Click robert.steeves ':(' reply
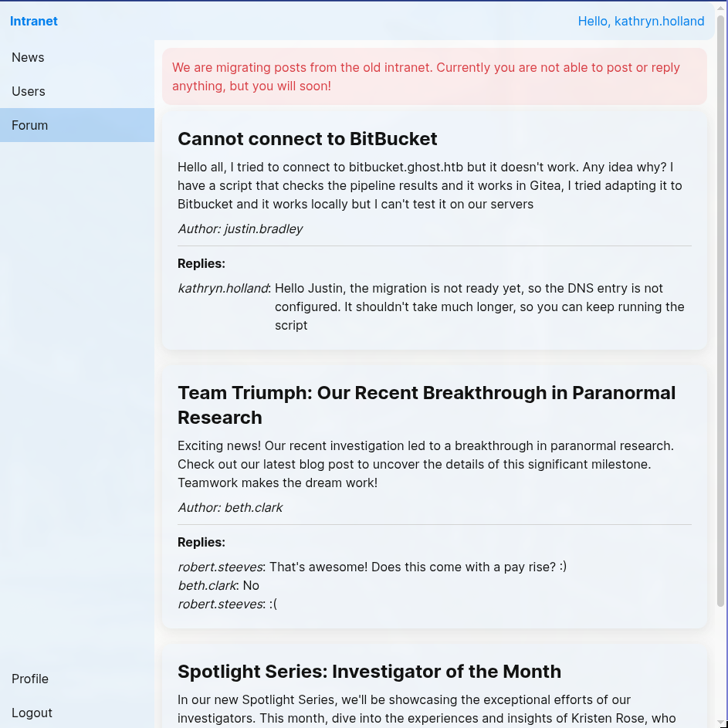 227,604
